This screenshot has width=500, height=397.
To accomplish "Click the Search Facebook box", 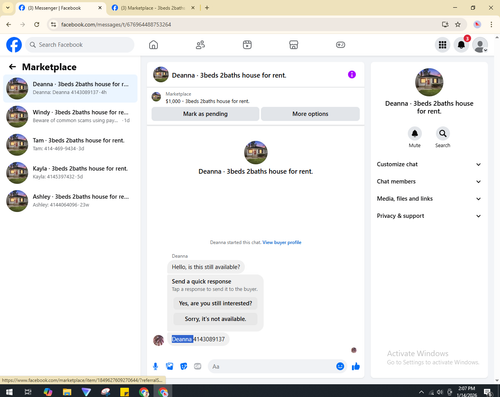I will [80, 45].
